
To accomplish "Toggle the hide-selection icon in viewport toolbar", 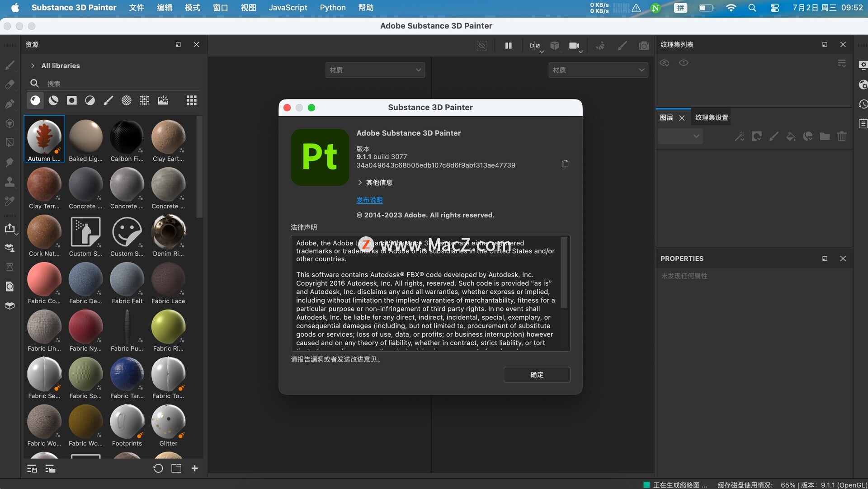I will tap(482, 46).
